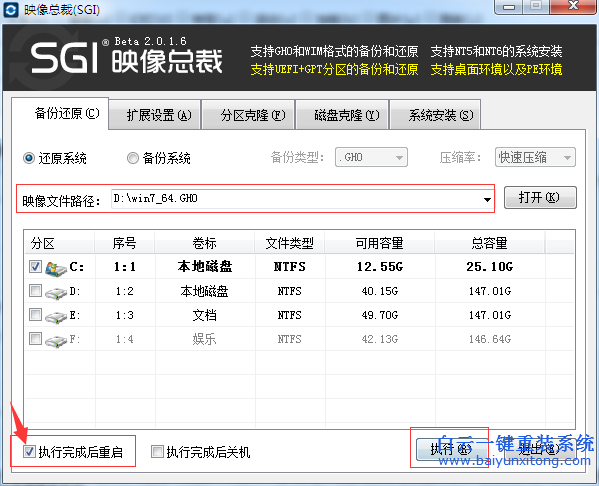The width and height of the screenshot is (599, 486).
Task: Click the 49.70G free space cell
Action: click(x=380, y=315)
